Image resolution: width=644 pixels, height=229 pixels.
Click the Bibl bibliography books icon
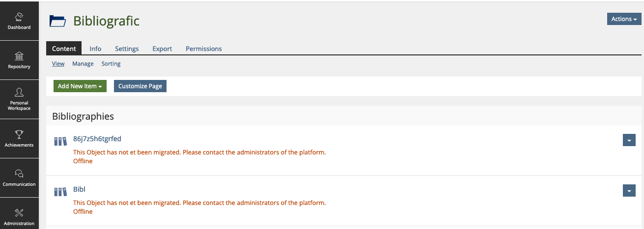coord(60,192)
